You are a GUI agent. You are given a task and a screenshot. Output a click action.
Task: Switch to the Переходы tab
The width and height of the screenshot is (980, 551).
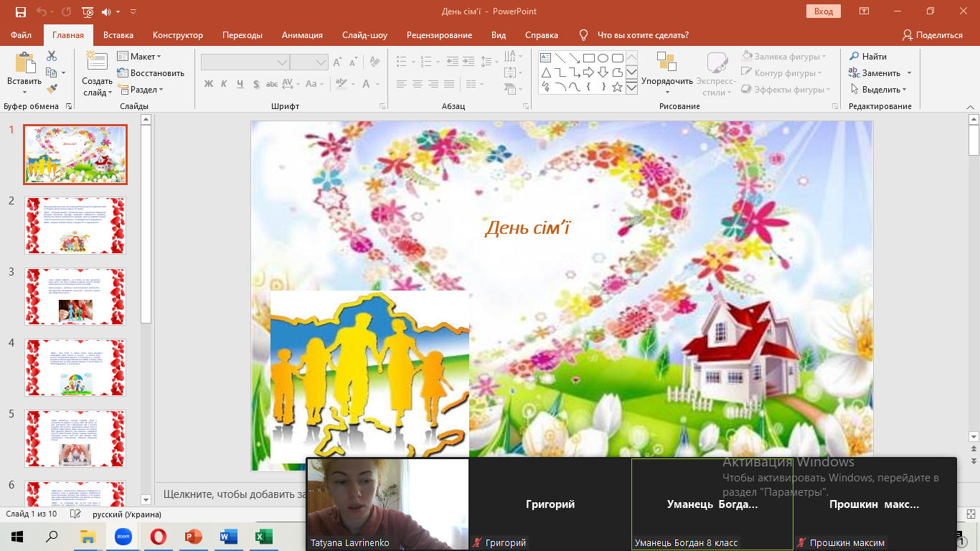tap(242, 34)
